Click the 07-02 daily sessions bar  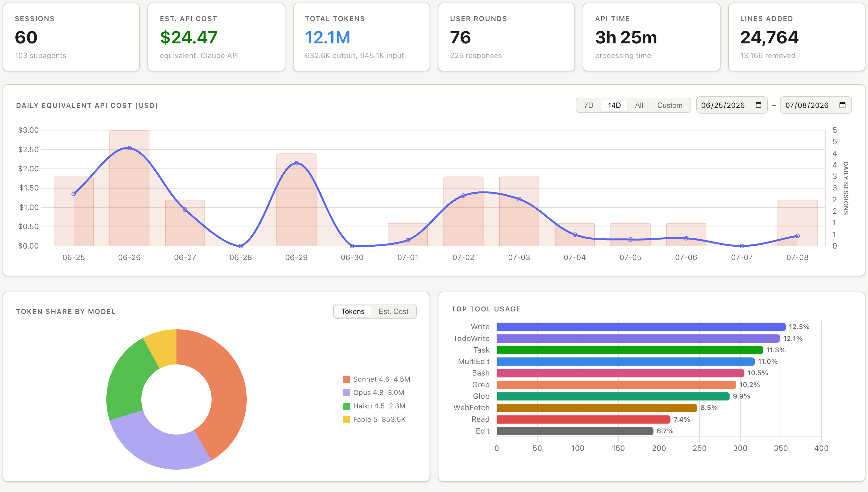[463, 211]
